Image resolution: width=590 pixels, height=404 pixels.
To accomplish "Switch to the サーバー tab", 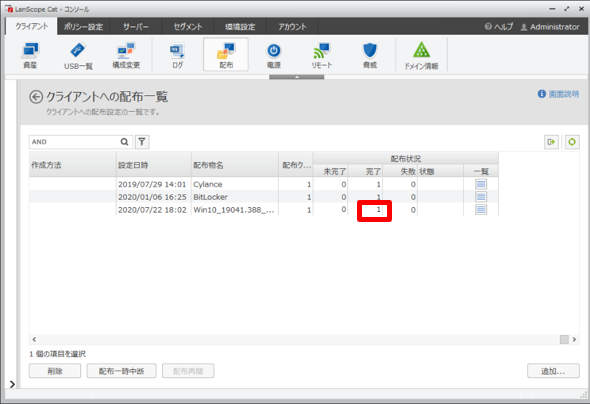I will [x=135, y=26].
